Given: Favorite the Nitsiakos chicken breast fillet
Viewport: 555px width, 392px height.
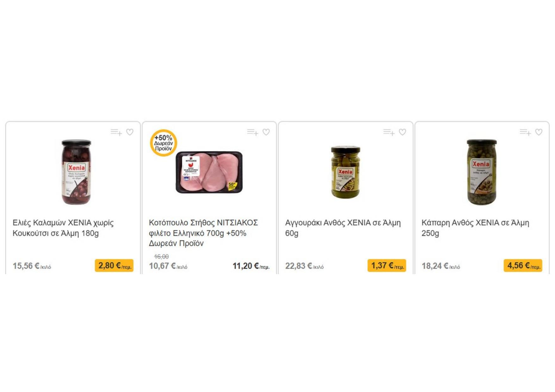Looking at the screenshot, I should [266, 132].
